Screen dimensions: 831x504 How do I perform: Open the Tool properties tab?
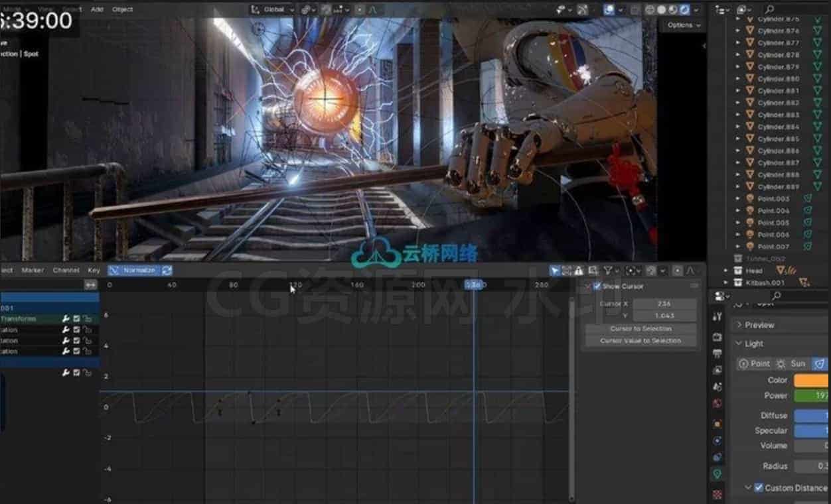point(717,317)
